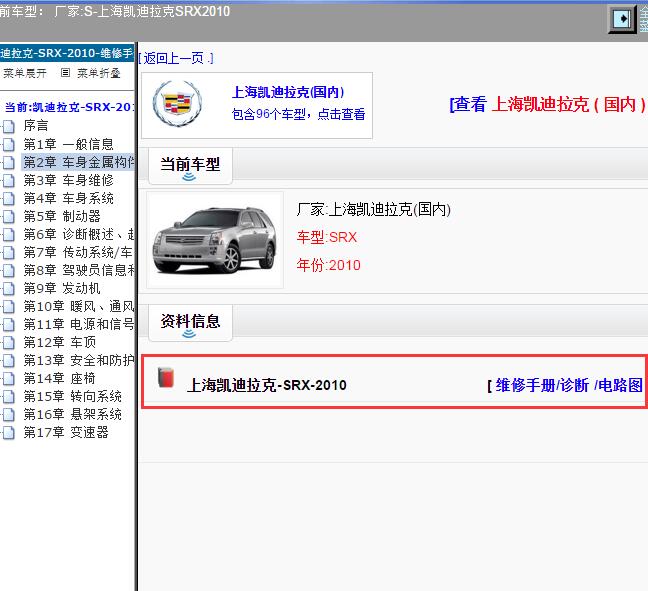Open 第13章 安全和防护 chapter
Image resolution: width=648 pixels, height=591 pixels.
tap(79, 360)
